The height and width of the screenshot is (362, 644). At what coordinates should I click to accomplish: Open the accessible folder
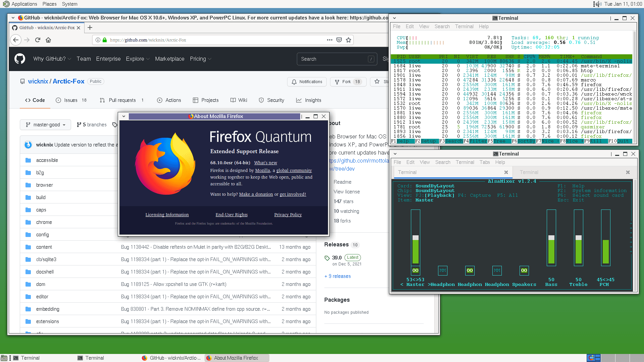[x=47, y=160]
